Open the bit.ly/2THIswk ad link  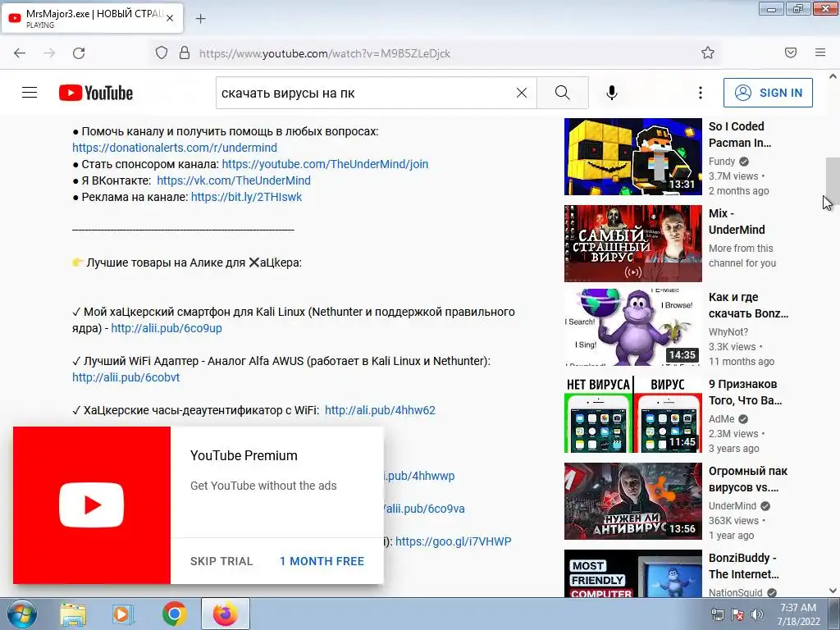(x=246, y=197)
